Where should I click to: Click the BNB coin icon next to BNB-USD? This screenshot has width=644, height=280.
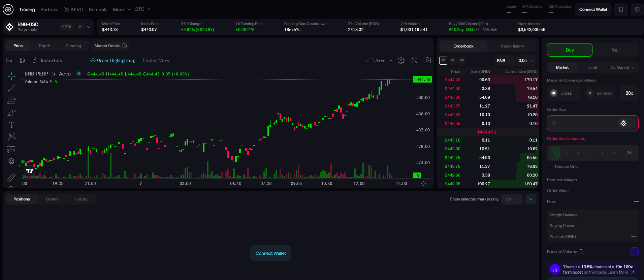pyautogui.click(x=10, y=27)
